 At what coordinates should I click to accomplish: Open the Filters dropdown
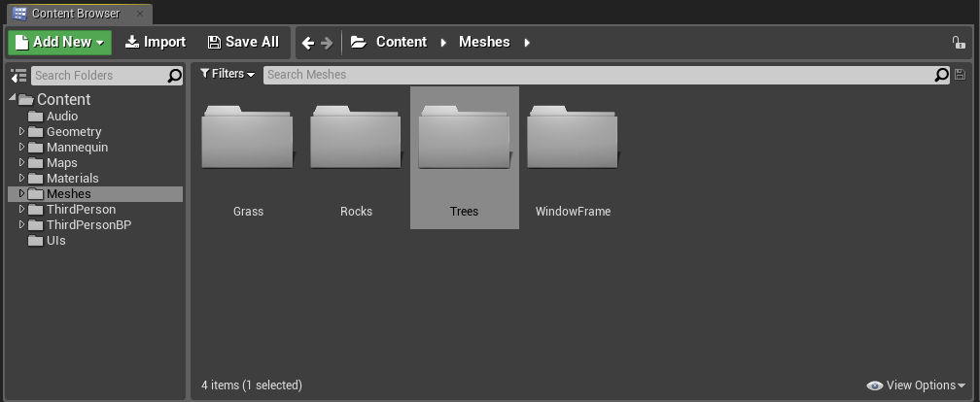click(227, 74)
